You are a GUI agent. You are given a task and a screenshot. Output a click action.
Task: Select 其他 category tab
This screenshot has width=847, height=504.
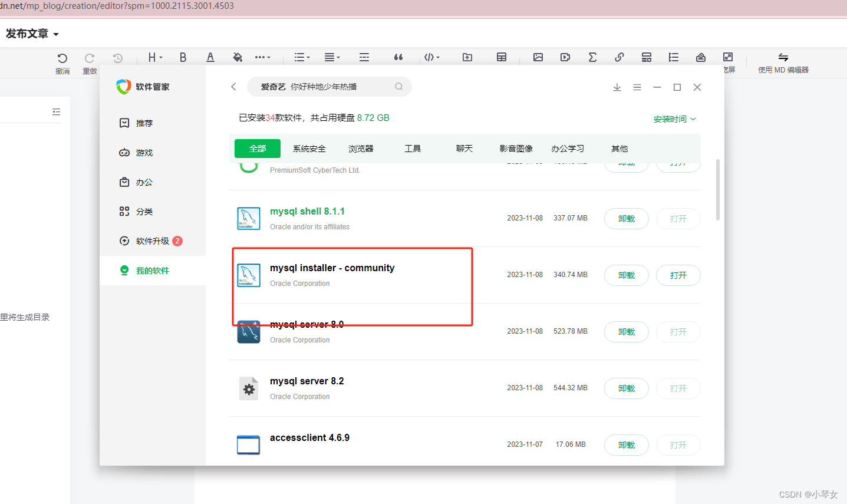tap(619, 149)
